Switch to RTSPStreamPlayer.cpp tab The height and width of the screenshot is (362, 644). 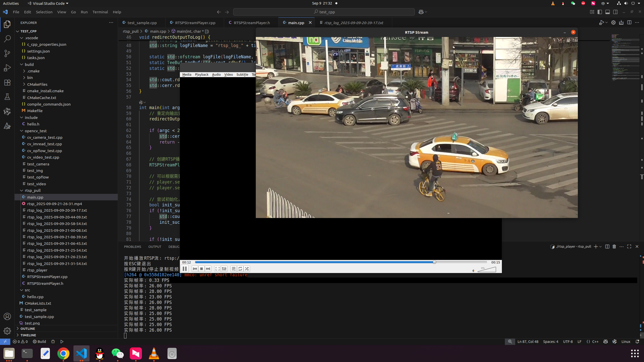coord(195,23)
